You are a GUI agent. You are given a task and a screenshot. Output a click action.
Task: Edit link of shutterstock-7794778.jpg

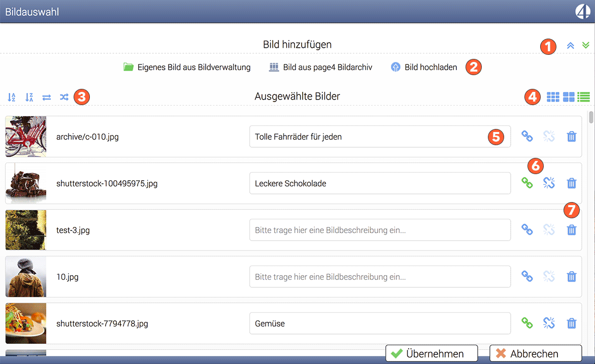point(526,323)
